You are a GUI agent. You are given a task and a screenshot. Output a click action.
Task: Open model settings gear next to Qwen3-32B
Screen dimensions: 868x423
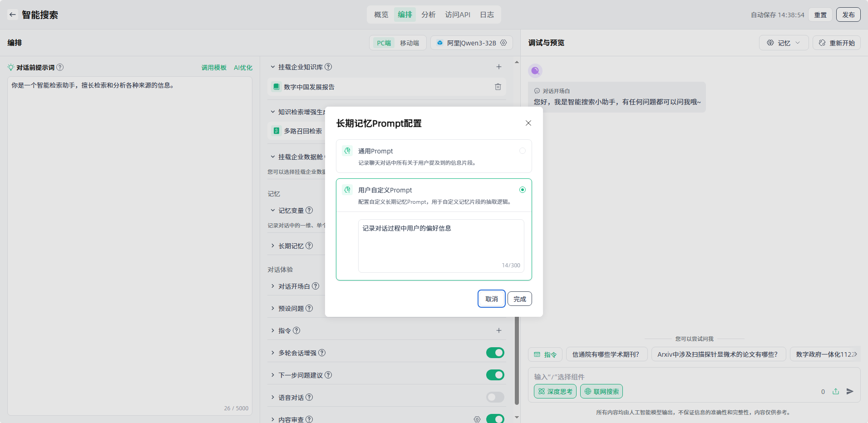click(503, 43)
